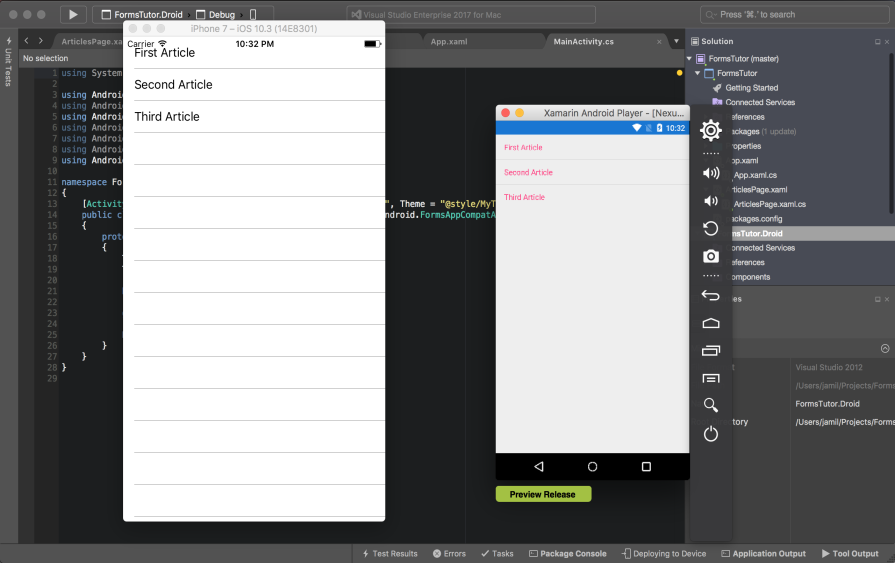Raise volume in Android Player sidebar
Viewport: 895px width, 563px height.
711,173
